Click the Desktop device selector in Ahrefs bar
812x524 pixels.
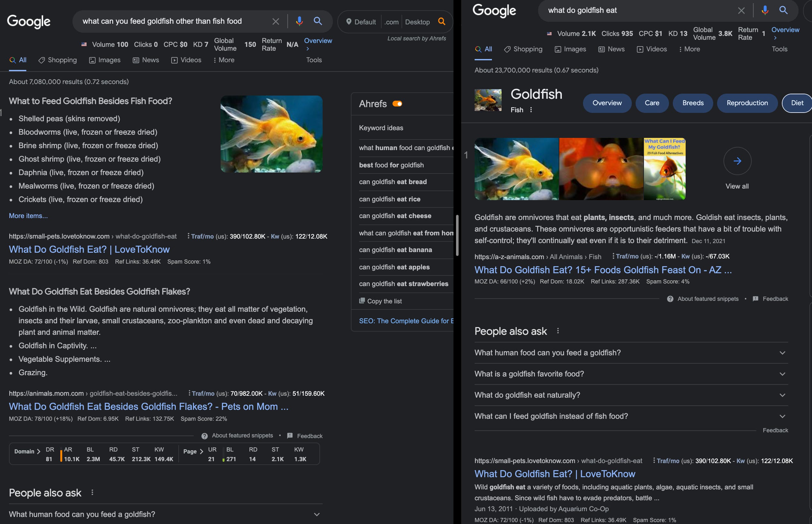coord(418,22)
